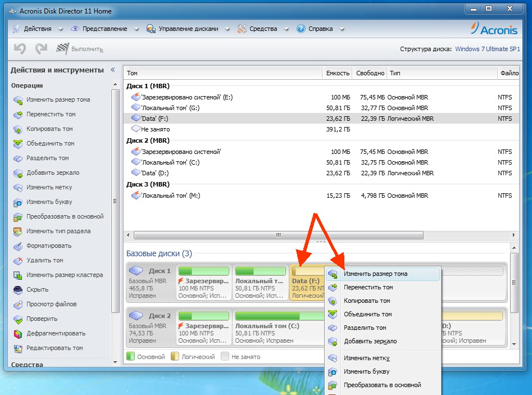The width and height of the screenshot is (532, 395).
Task: Select Форматировать in the left operations panel
Action: pyautogui.click(x=48, y=246)
